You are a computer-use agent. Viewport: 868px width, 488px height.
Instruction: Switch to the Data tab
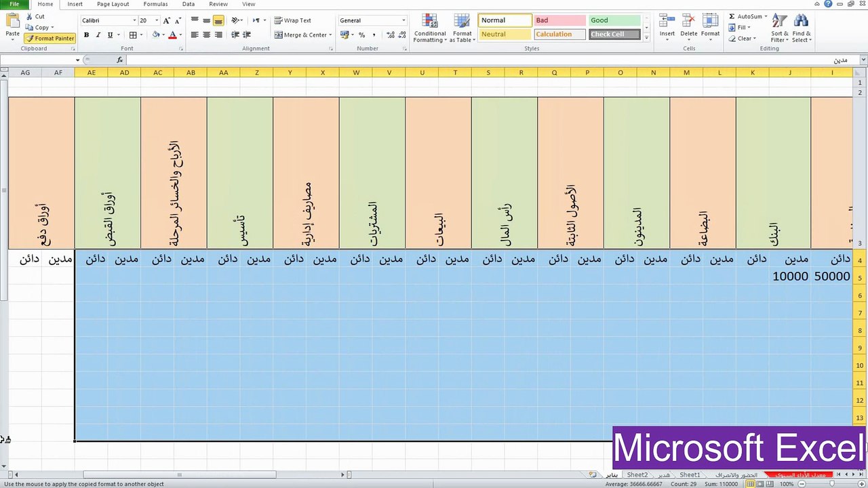tap(188, 4)
